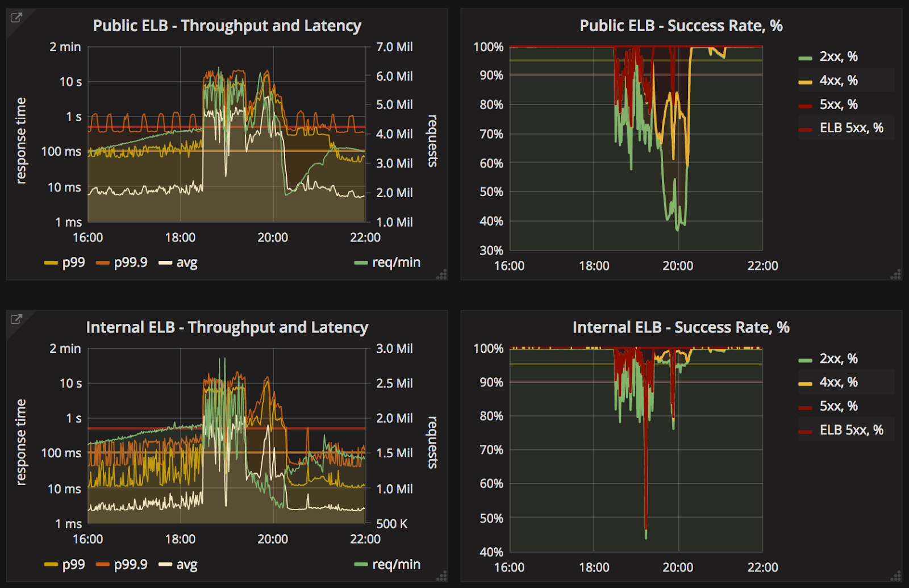Toggle 2xx, % series in Public ELB Success Rate legend

point(839,57)
